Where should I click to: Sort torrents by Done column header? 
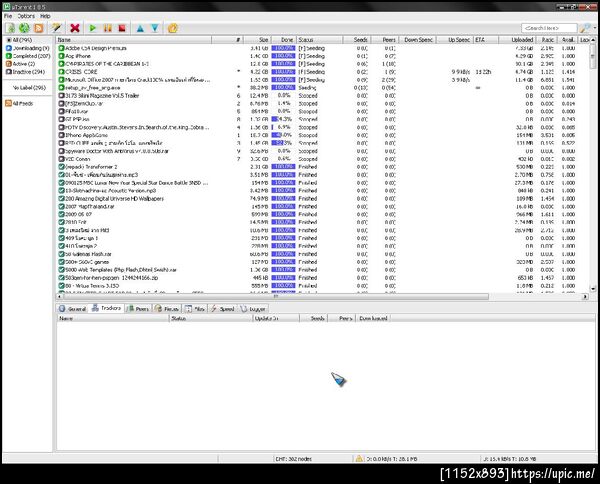(x=283, y=40)
